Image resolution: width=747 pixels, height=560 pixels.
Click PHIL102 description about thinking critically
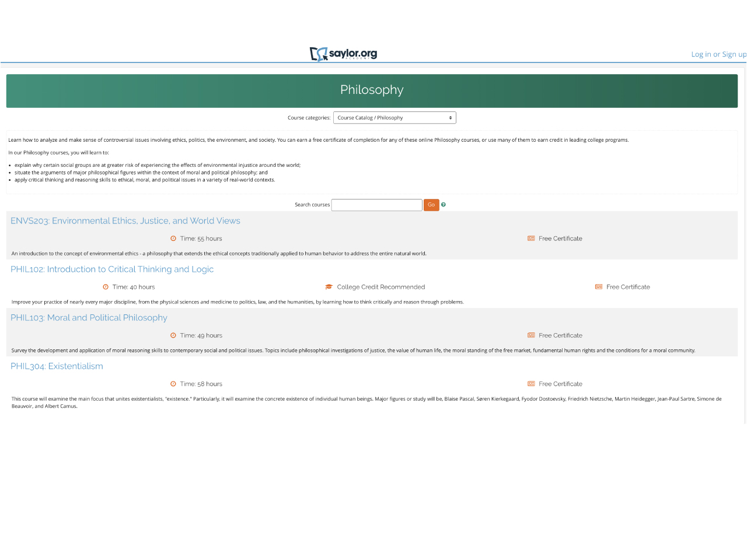click(238, 302)
